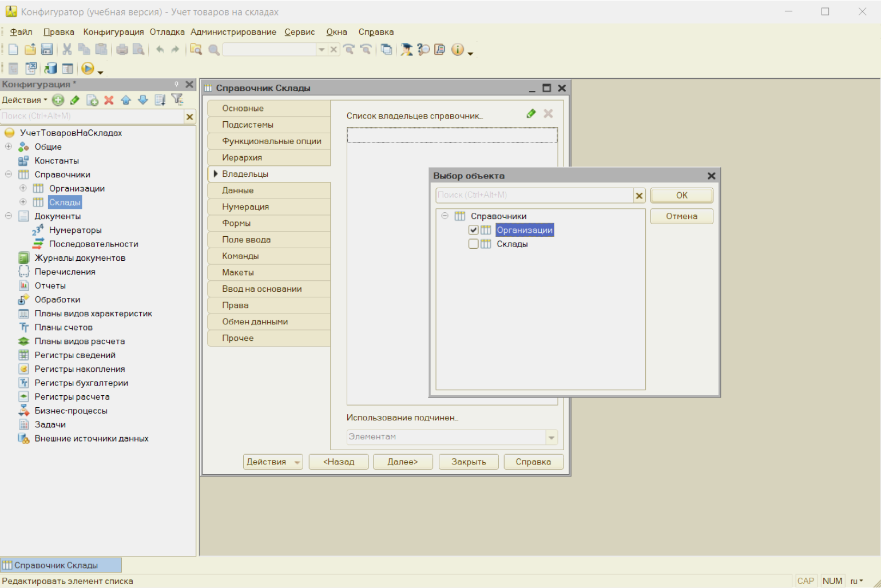The width and height of the screenshot is (881, 588).
Task: Switch to the Данные tab
Action: (x=238, y=190)
